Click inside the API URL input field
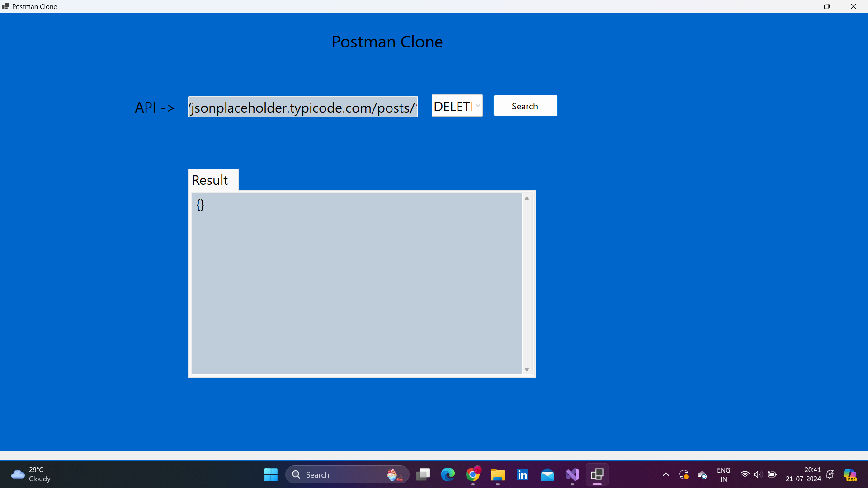The width and height of the screenshot is (868, 488). pyautogui.click(x=303, y=107)
